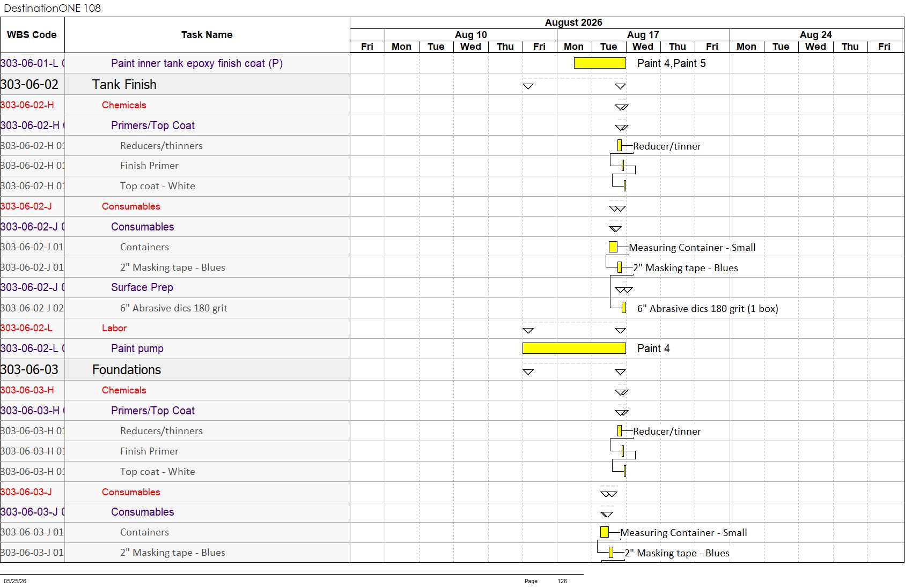
Task: Select the Surface Prep summary triangle marker
Action: pyautogui.click(x=624, y=290)
